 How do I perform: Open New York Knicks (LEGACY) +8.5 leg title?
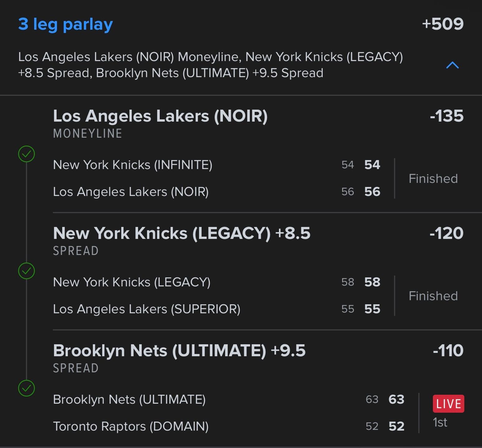click(x=182, y=233)
